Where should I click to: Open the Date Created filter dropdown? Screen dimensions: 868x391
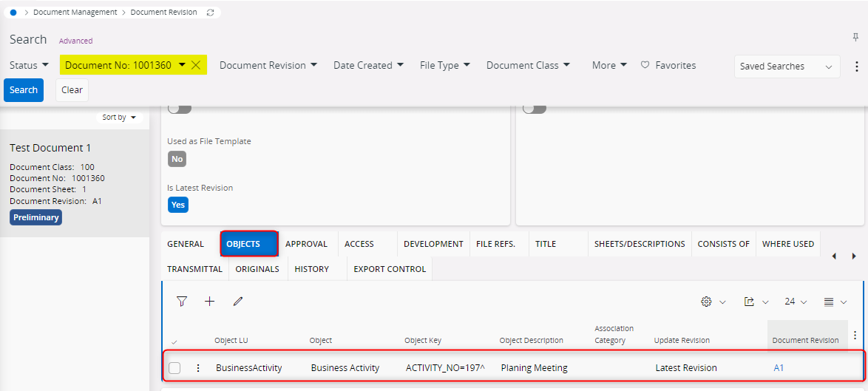[369, 65]
